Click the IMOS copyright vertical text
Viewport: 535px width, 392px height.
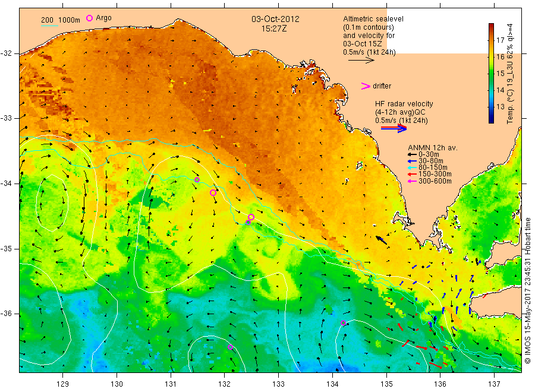[527, 291]
